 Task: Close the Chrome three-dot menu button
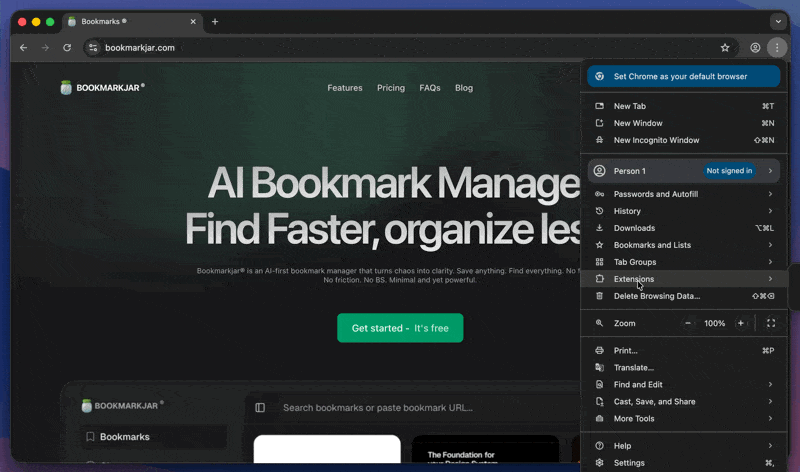coord(777,47)
